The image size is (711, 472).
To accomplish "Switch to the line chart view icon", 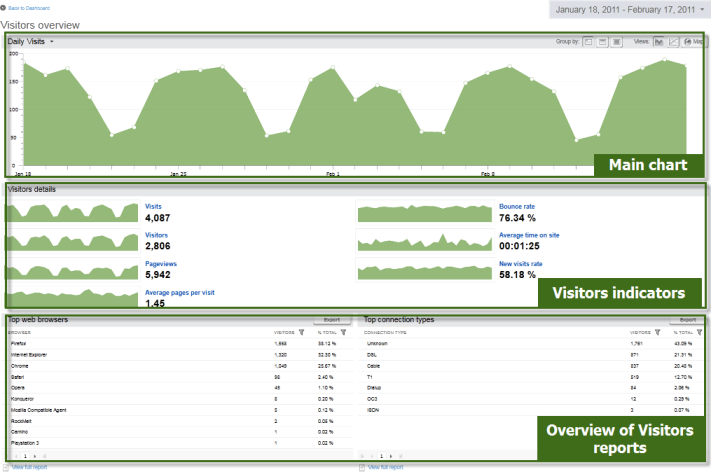I will tap(674, 42).
